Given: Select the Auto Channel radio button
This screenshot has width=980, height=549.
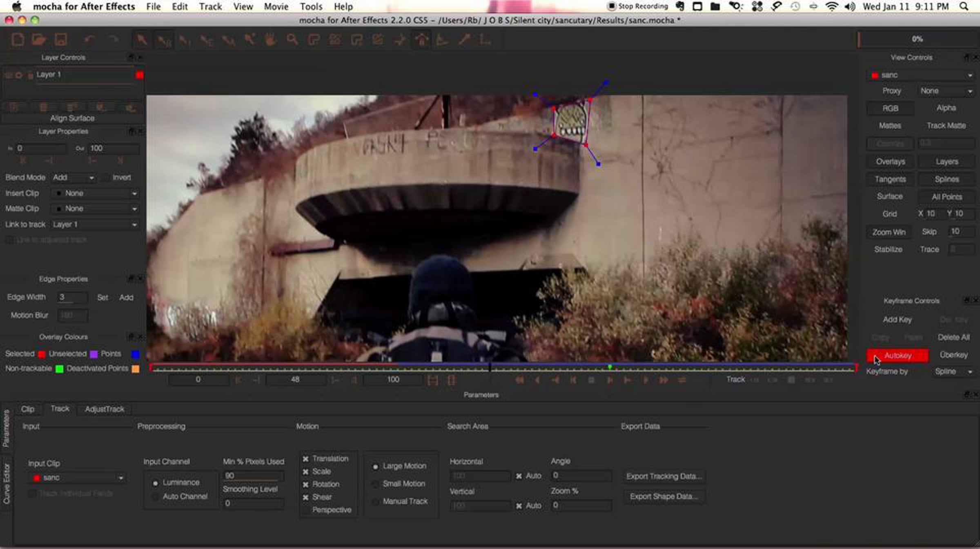Looking at the screenshot, I should coord(155,497).
